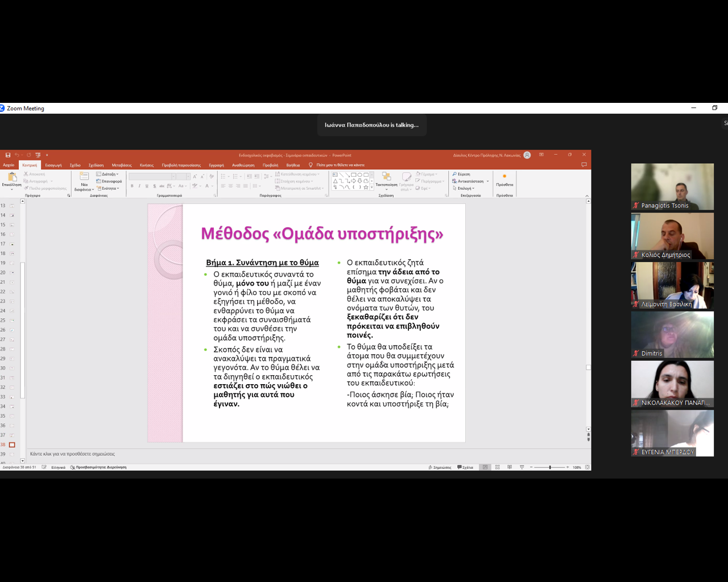Open Τακτοποίηση (Arrange) tool
The height and width of the screenshot is (582, 728).
click(x=386, y=178)
